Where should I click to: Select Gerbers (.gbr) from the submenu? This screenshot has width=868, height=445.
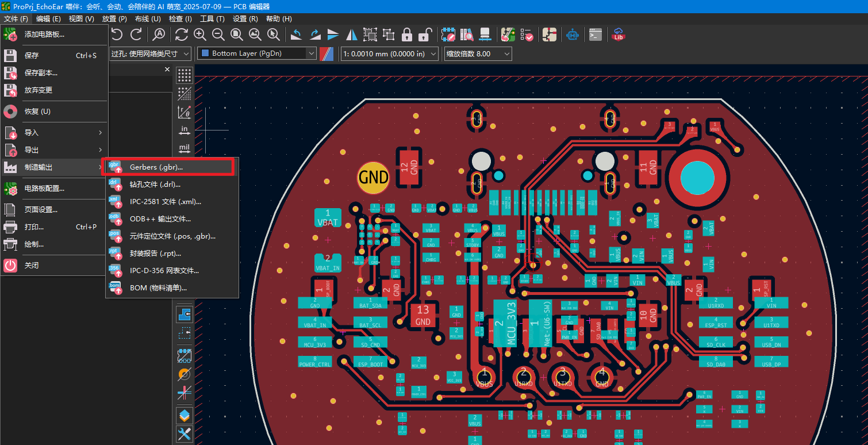156,167
